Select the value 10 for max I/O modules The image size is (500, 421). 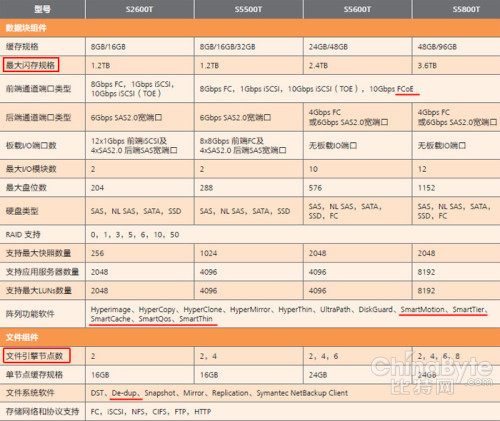point(313,169)
